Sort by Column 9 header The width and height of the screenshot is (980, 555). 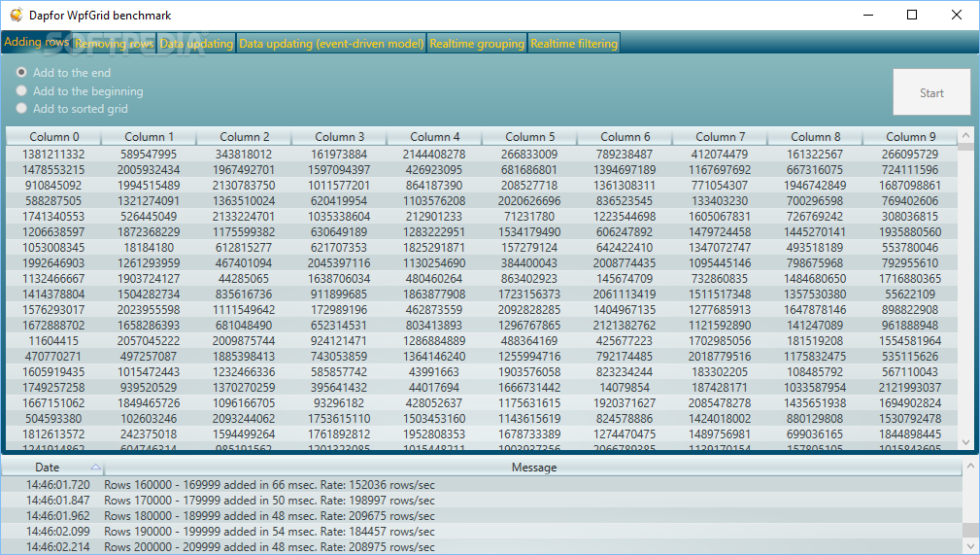pyautogui.click(x=911, y=136)
